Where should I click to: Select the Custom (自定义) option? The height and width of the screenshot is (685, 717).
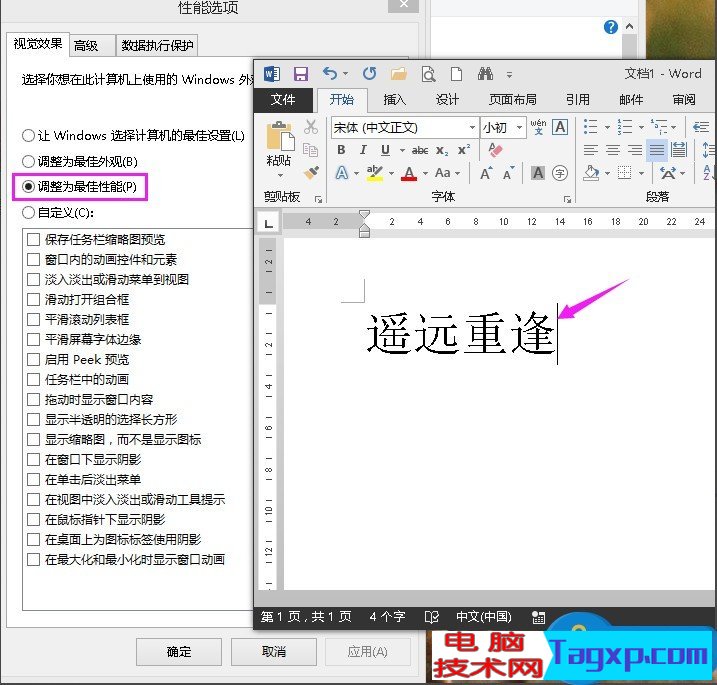pos(58,213)
